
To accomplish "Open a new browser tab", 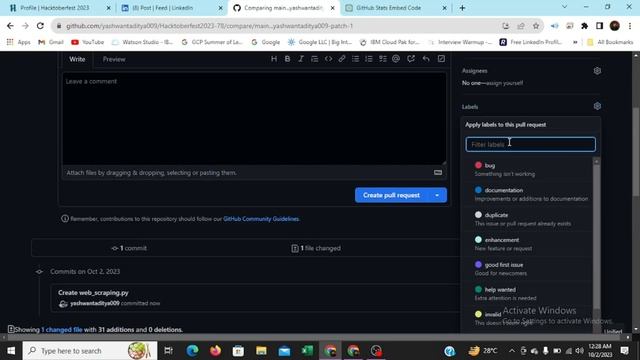I will 462,8.
